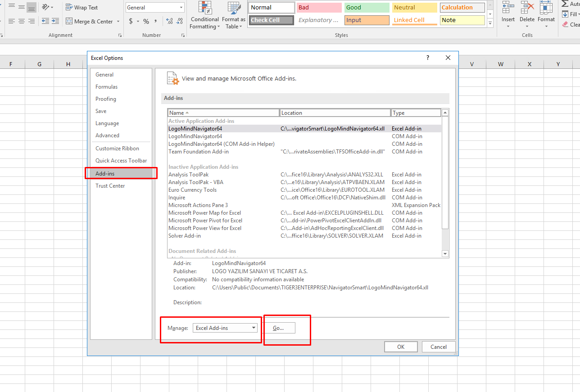Open the Manage Excel Add-ins dropdown
The width and height of the screenshot is (580, 392).
pos(225,328)
